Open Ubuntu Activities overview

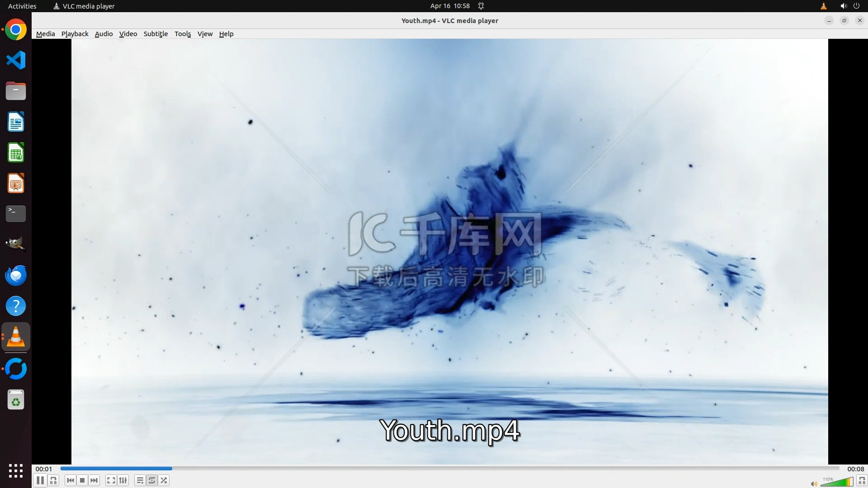[22, 6]
